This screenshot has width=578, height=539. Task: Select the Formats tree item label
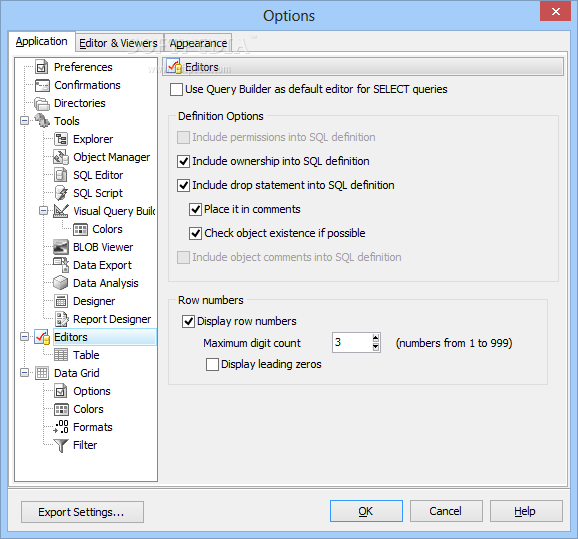[93, 427]
